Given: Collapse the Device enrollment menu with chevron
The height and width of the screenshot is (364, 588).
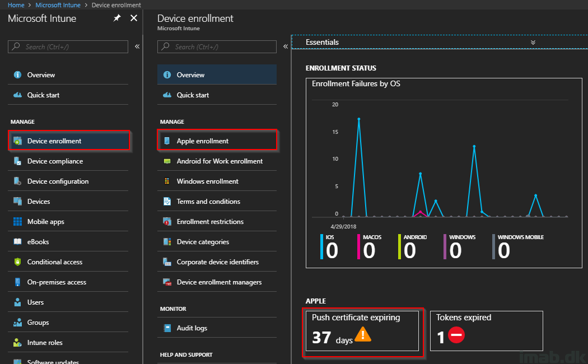Looking at the screenshot, I should coord(286,46).
